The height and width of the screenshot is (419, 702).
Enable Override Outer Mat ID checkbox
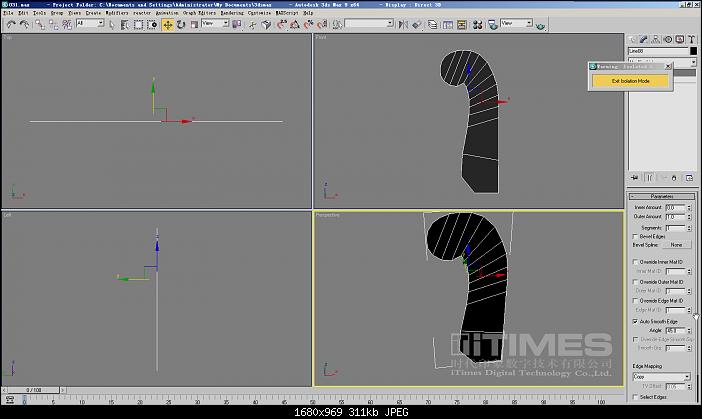[635, 282]
